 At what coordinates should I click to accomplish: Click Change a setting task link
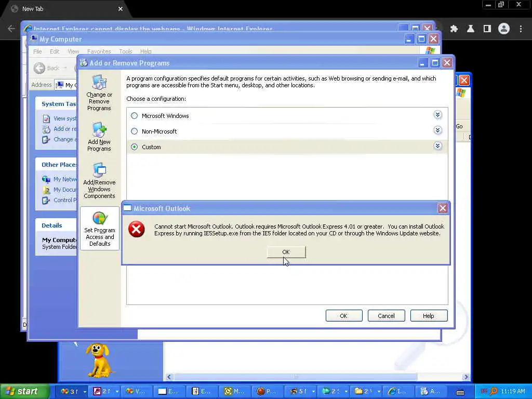(x=59, y=139)
